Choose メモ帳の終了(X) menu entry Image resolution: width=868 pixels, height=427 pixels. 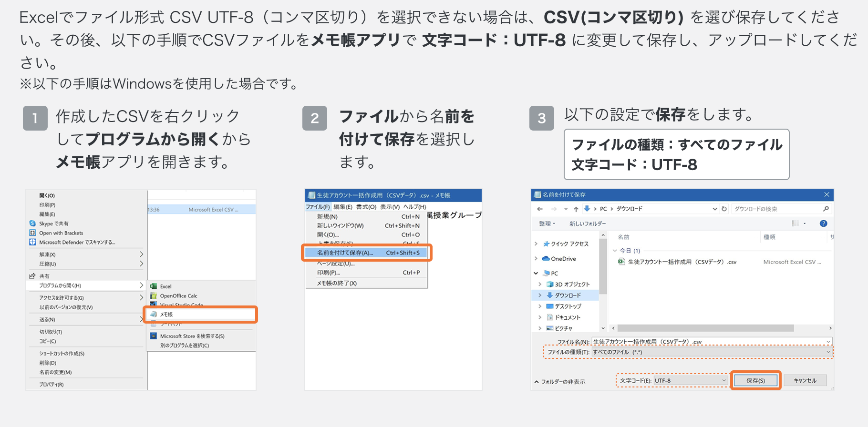click(366, 283)
